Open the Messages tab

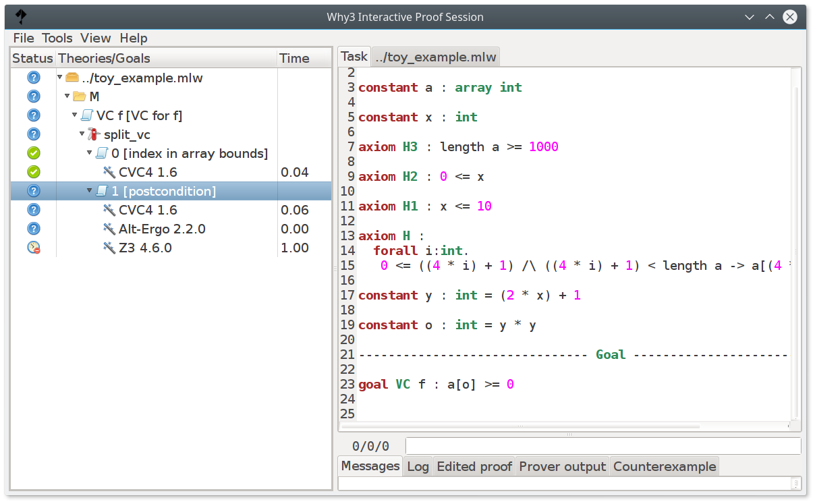pyautogui.click(x=370, y=466)
